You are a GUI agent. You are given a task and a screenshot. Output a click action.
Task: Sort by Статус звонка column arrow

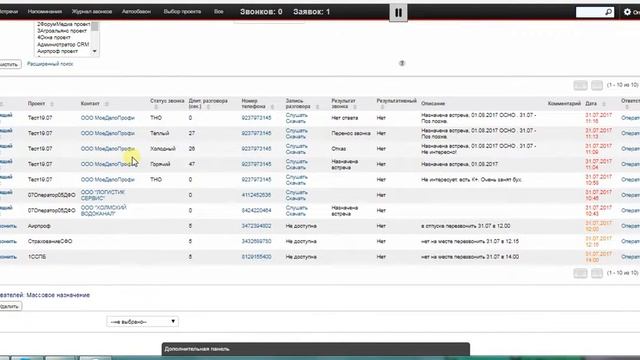coord(156,107)
